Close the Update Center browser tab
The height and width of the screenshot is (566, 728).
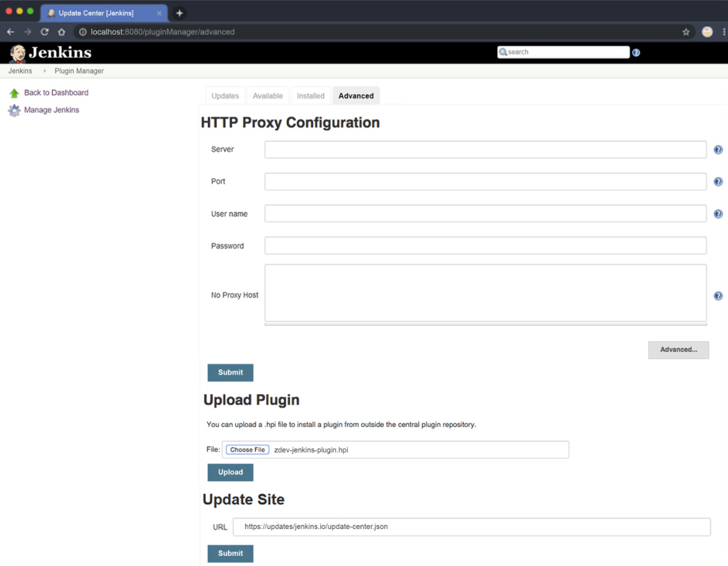[159, 13]
